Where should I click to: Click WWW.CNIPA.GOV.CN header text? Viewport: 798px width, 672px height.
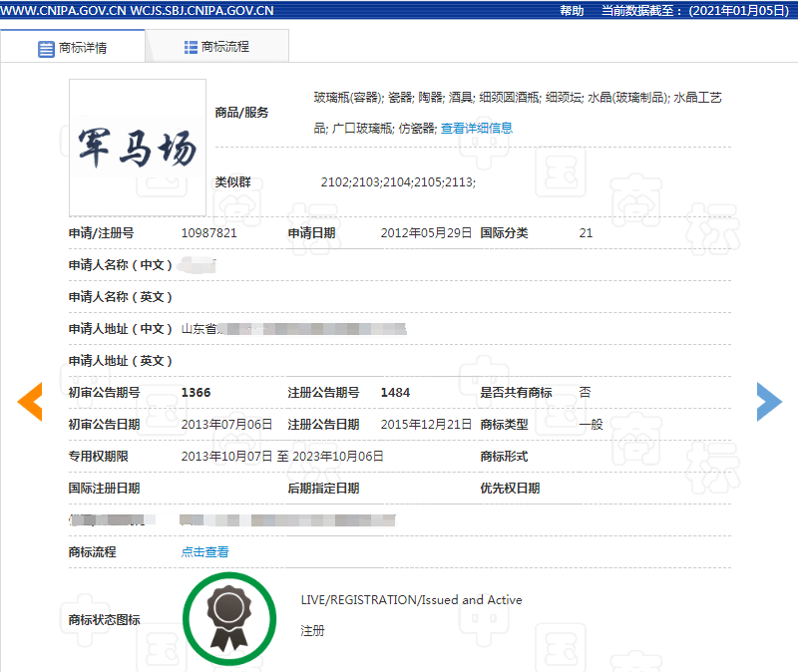pyautogui.click(x=63, y=11)
